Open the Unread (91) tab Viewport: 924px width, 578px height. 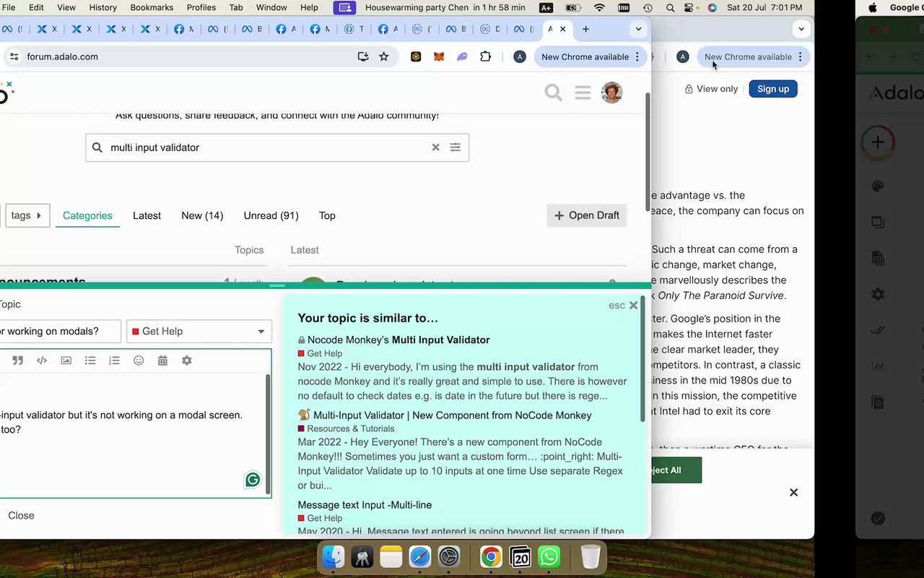click(271, 215)
